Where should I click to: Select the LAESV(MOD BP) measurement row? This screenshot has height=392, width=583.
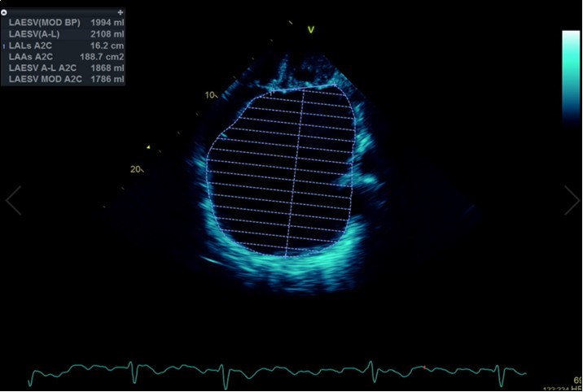click(x=65, y=22)
